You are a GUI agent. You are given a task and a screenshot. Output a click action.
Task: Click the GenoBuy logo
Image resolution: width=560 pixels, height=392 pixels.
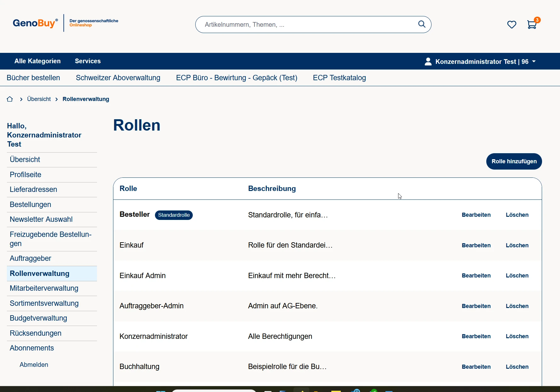click(35, 23)
